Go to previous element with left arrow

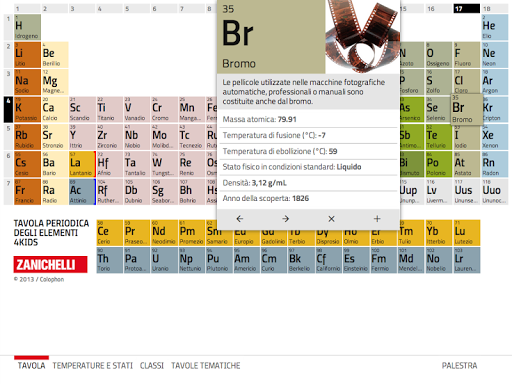click(x=240, y=219)
